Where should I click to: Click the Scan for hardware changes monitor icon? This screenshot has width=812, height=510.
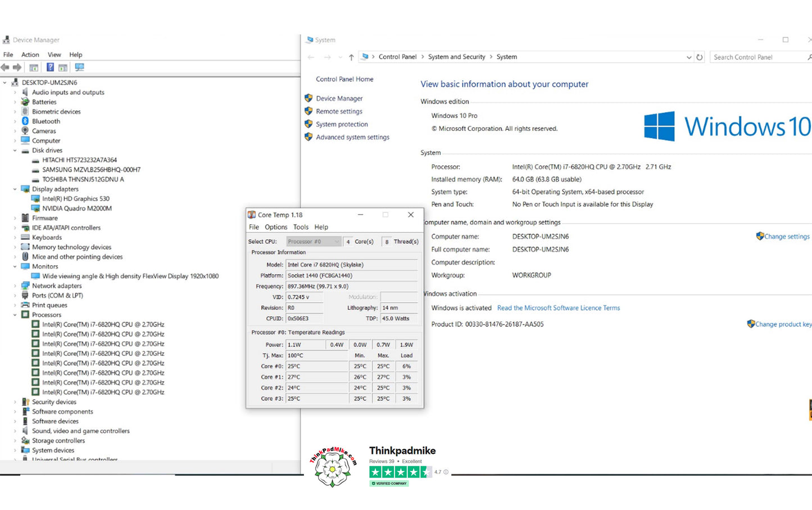tap(79, 67)
